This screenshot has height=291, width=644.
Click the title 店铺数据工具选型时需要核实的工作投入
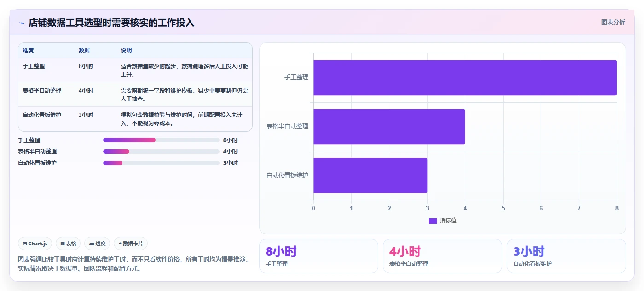point(111,23)
